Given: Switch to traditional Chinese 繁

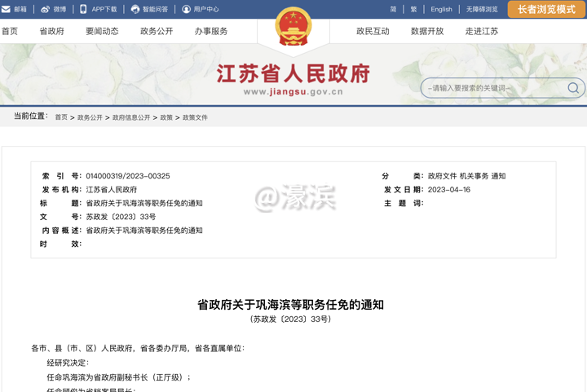Looking at the screenshot, I should tap(414, 9).
